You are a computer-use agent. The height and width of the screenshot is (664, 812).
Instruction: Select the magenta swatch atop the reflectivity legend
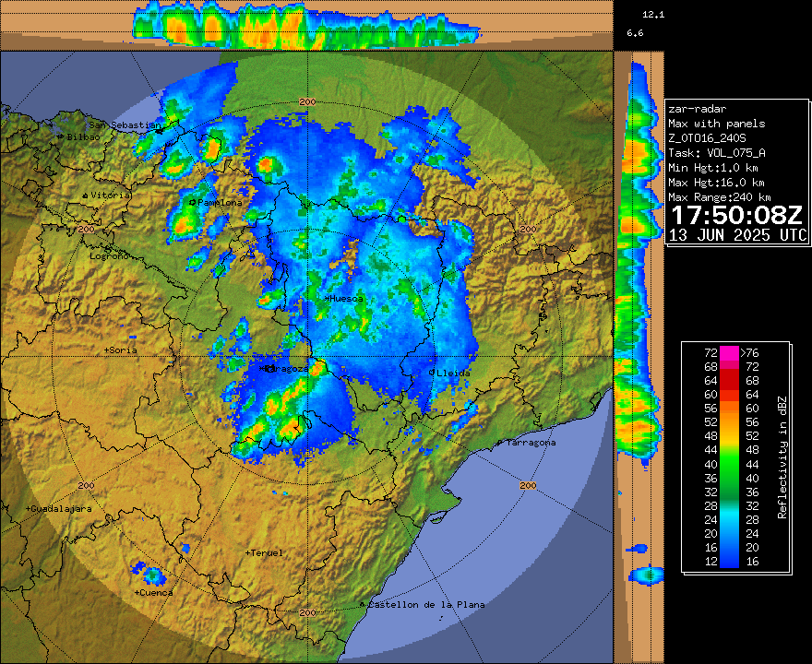[729, 353]
